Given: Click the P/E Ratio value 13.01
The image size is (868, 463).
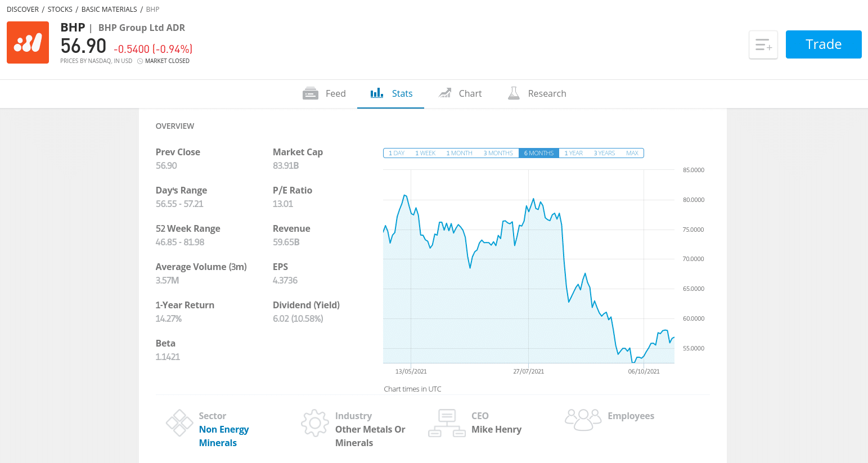Looking at the screenshot, I should click(283, 204).
